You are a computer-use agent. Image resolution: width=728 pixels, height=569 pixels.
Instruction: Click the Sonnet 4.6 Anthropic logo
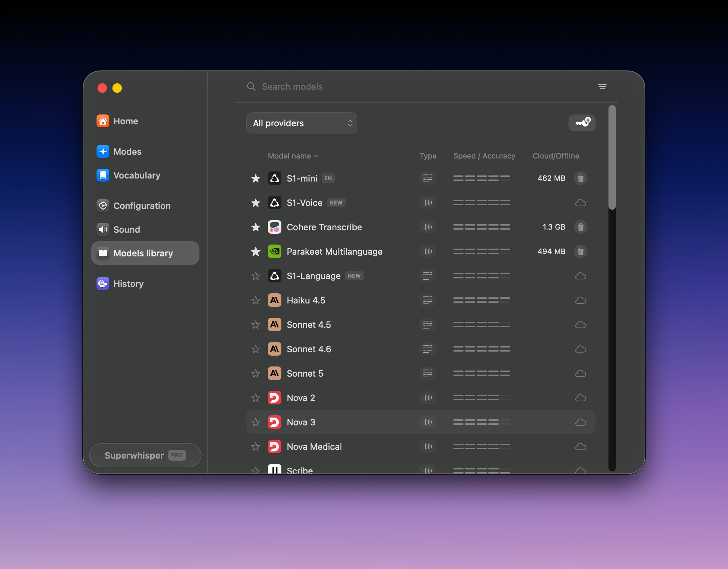click(x=274, y=349)
